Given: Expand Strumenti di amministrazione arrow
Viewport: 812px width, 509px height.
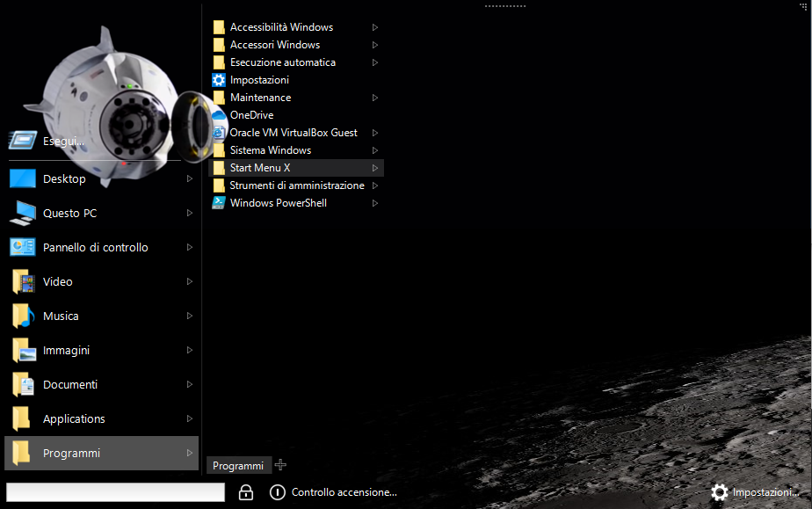Looking at the screenshot, I should [375, 185].
